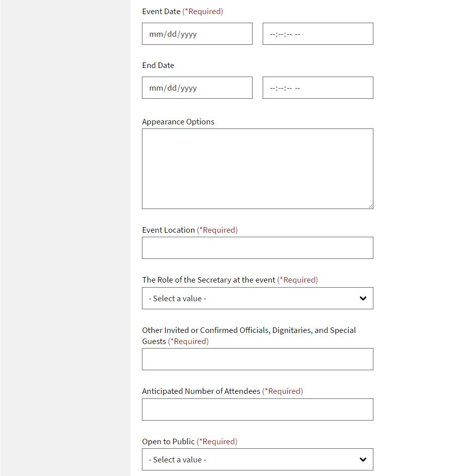This screenshot has height=476, width=466.
Task: Click the Event Date label text
Action: 161,12
